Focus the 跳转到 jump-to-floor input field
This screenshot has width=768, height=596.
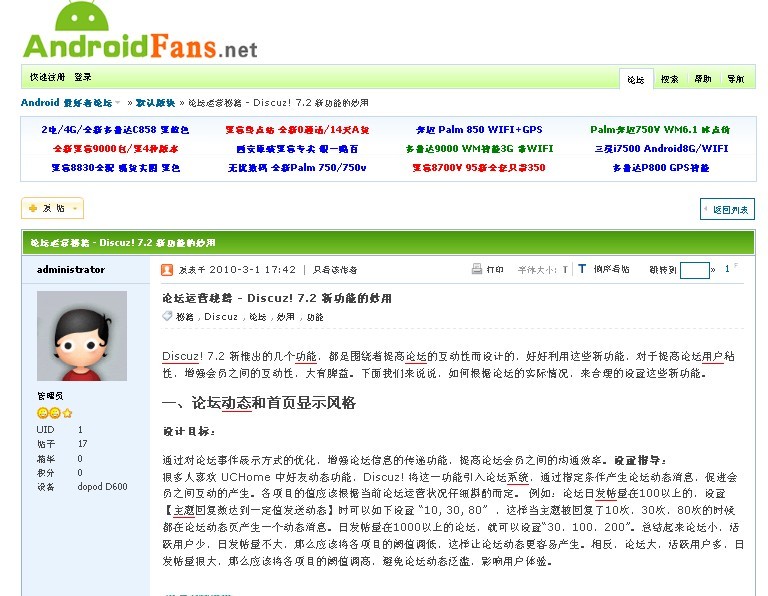pos(695,270)
